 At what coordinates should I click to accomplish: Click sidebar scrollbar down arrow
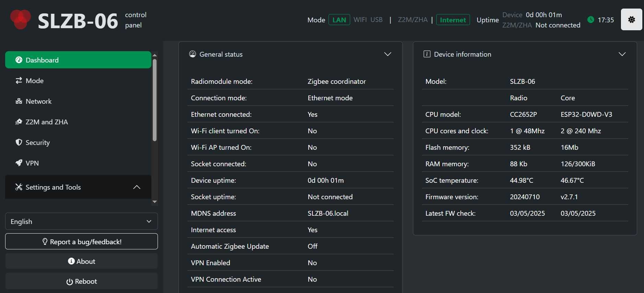click(154, 202)
